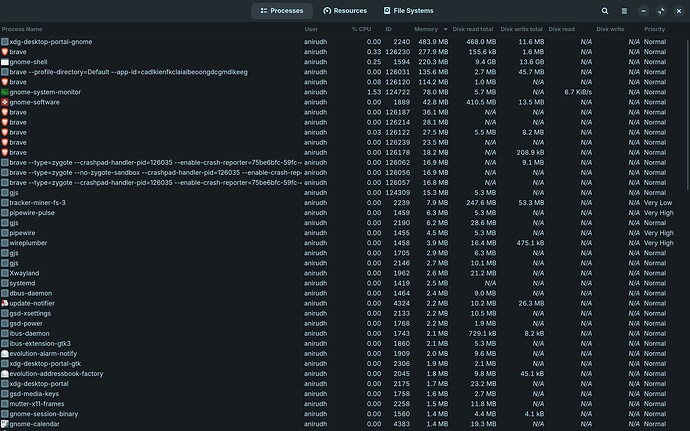
Task: Click the Xwayland process icon
Action: 5,273
